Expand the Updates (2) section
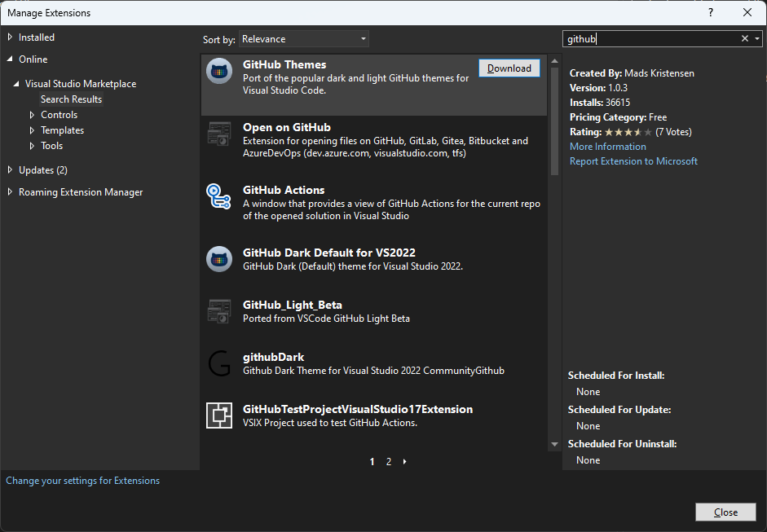The width and height of the screenshot is (767, 532). tap(38, 169)
